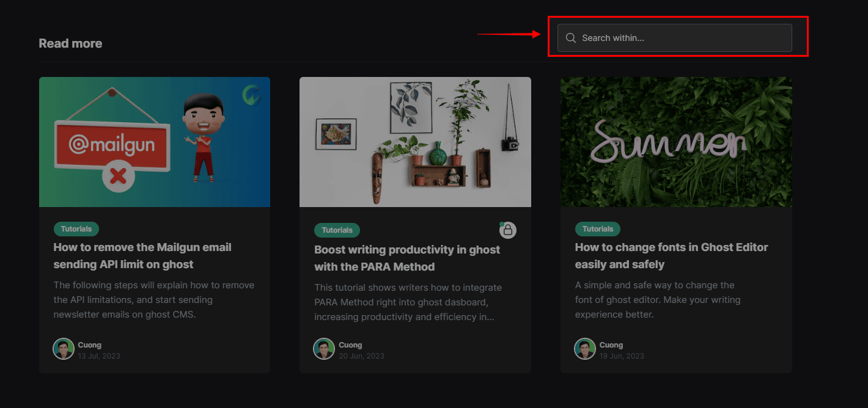Focus the "Search within..." input field
The image size is (868, 408).
pos(679,38)
